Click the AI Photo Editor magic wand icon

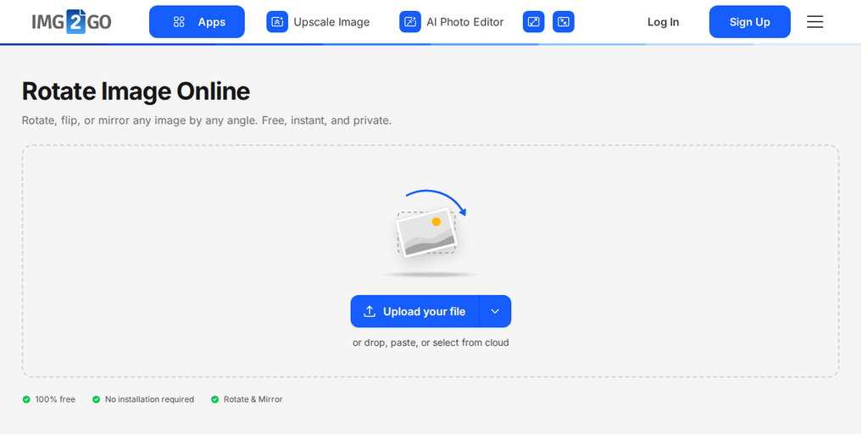(410, 22)
